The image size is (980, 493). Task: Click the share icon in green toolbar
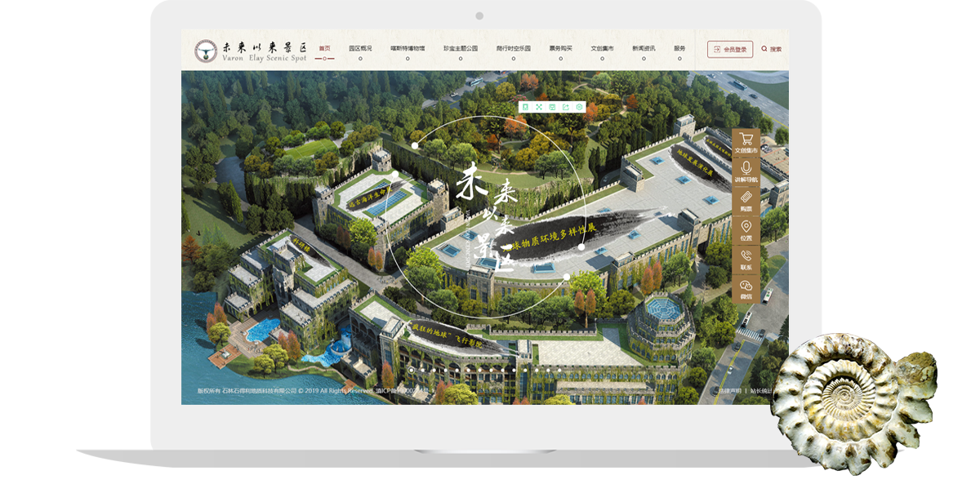[x=566, y=107]
